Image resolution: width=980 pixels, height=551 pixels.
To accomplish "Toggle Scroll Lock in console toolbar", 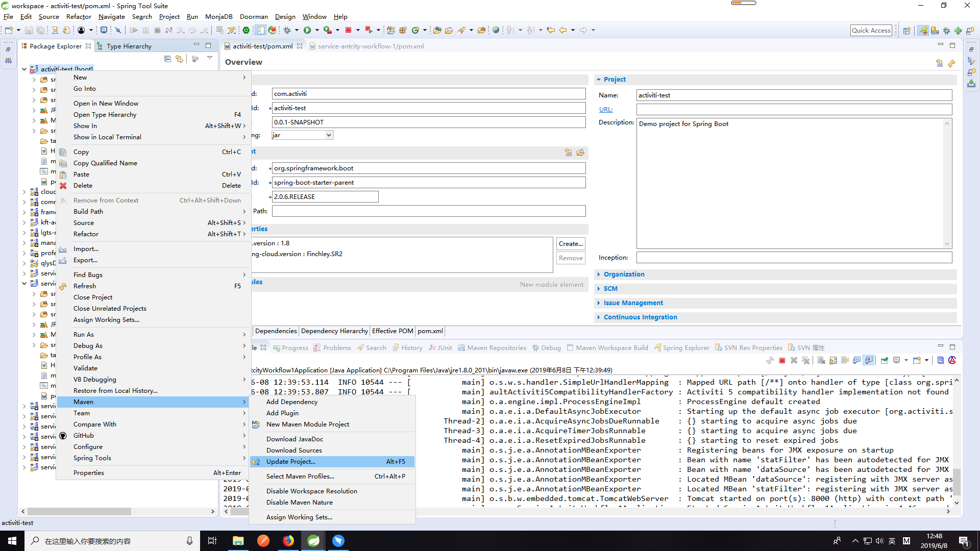I will click(x=833, y=361).
